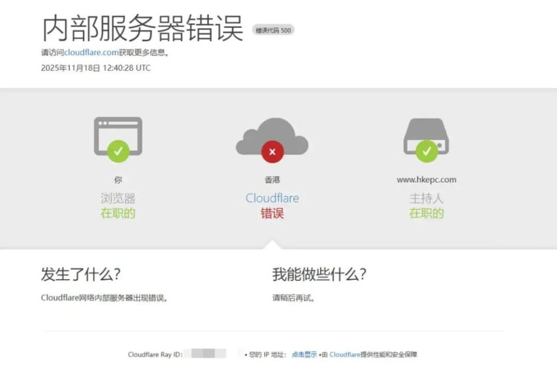Screen dimensions: 557x392
Task: Click the 香港 location label
Action: [x=272, y=179]
